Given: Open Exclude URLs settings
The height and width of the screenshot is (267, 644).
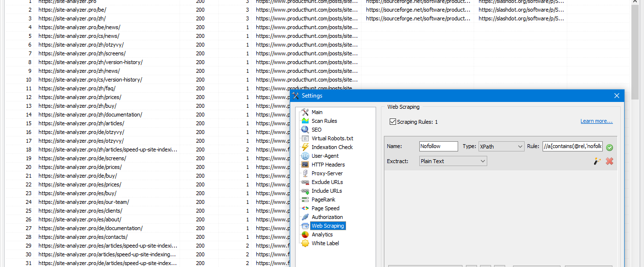Looking at the screenshot, I should 327,182.
